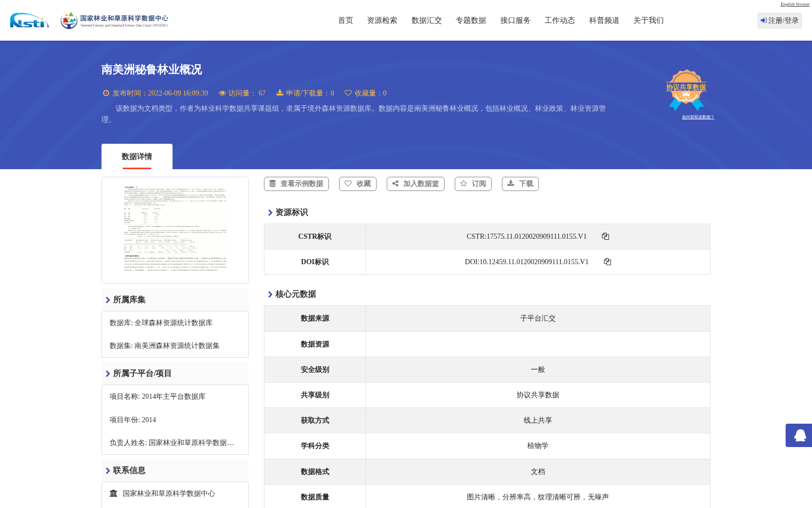Click 加入数据篮 button
This screenshot has height=508, width=812.
pos(416,184)
